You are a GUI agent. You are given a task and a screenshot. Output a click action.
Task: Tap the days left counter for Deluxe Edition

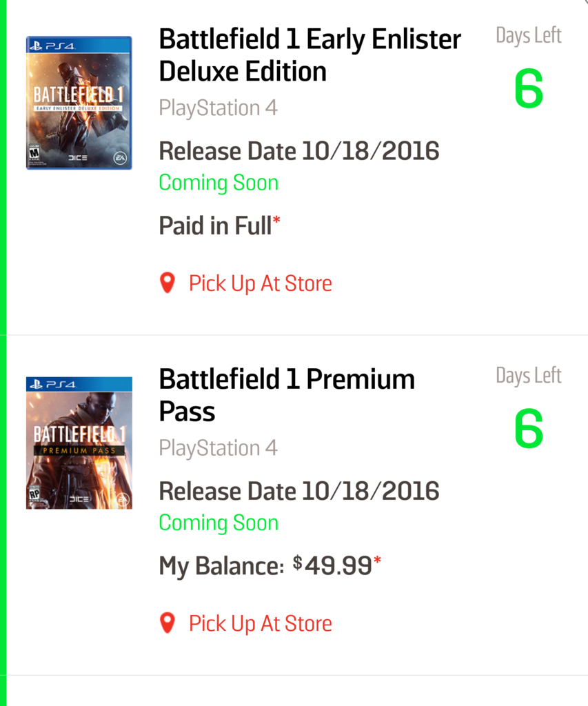(529, 90)
